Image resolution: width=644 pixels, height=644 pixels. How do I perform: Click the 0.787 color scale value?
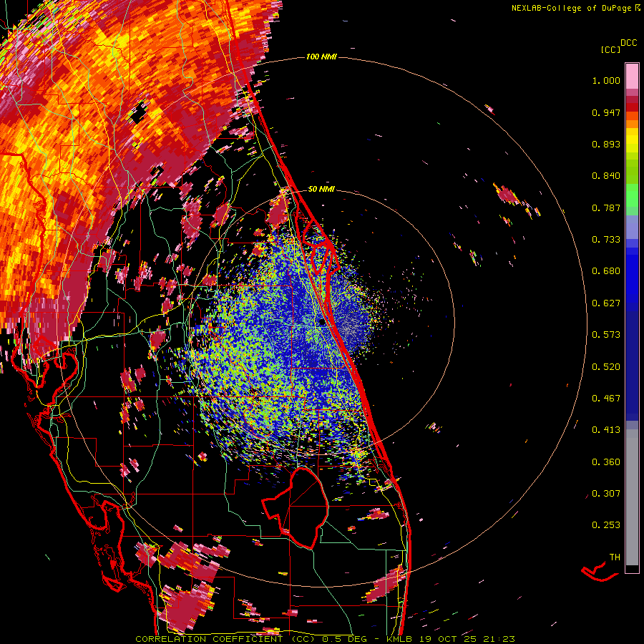(x=606, y=208)
